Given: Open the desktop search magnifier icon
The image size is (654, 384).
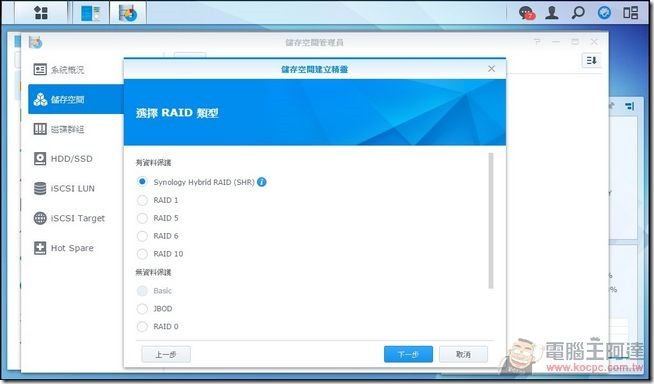Looking at the screenshot, I should [578, 13].
